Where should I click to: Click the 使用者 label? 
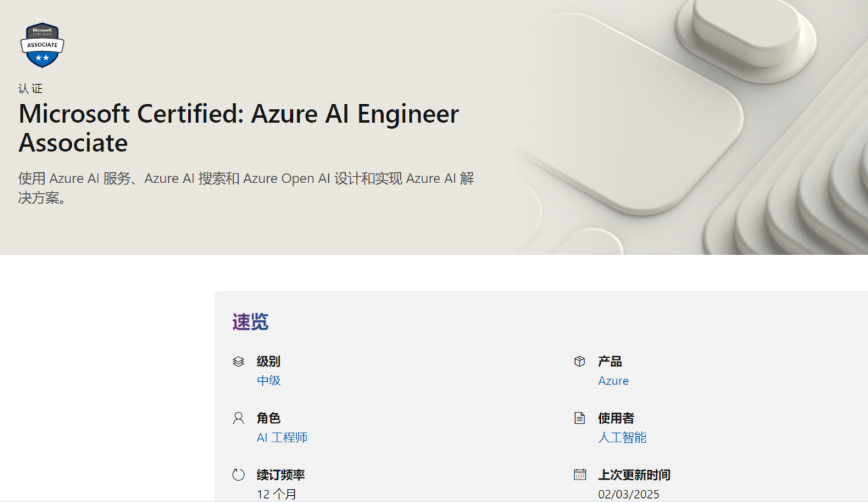coord(616,418)
